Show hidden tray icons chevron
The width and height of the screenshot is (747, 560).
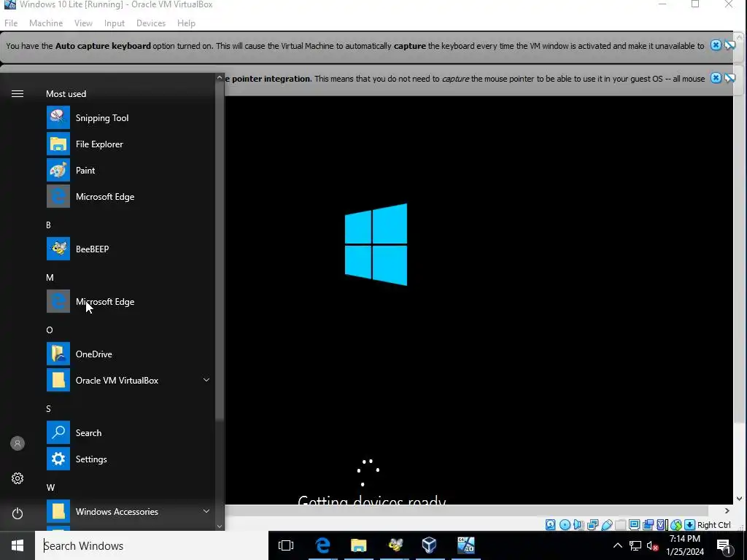coord(617,545)
